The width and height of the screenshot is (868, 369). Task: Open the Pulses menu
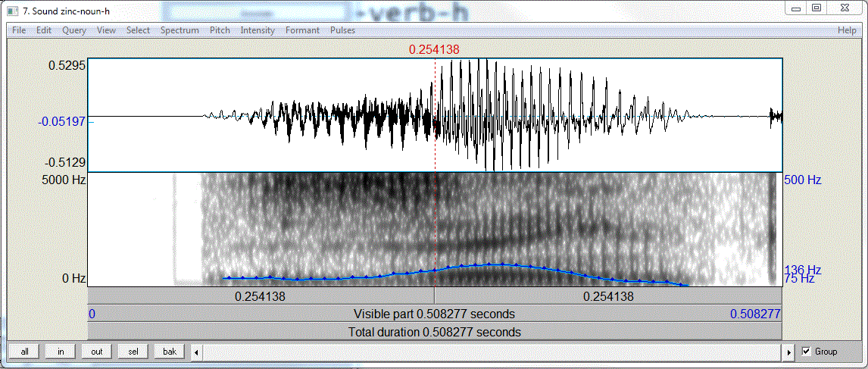pos(342,30)
